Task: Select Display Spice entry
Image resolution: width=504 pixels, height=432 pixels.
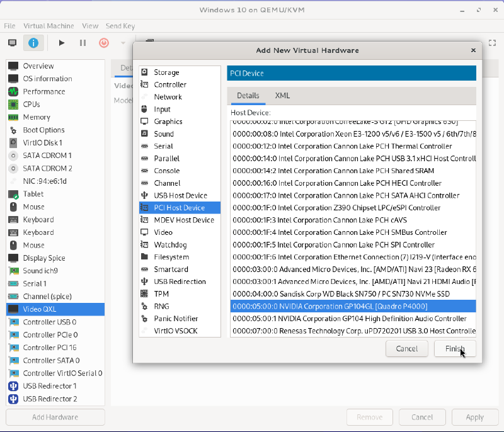Action: (x=55, y=258)
